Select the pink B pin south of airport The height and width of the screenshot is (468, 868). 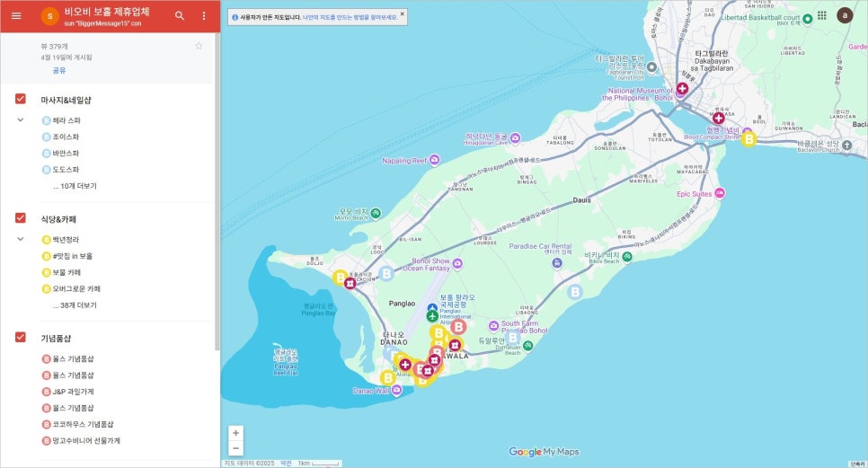[x=457, y=326]
